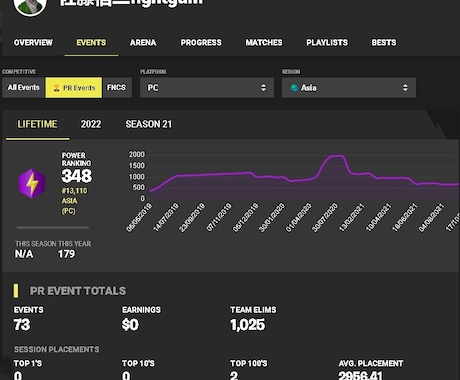The width and height of the screenshot is (460, 380).
Task: Open the Asia region dropdown
Action: click(349, 88)
